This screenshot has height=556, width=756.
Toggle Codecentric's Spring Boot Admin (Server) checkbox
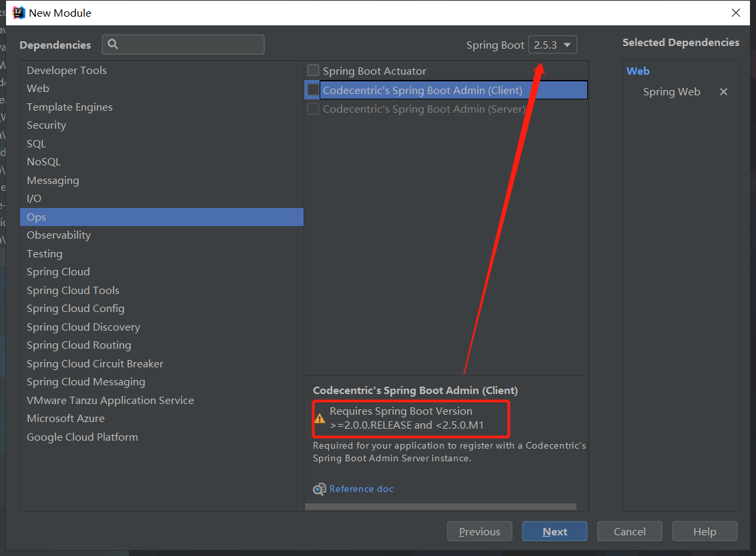point(314,109)
